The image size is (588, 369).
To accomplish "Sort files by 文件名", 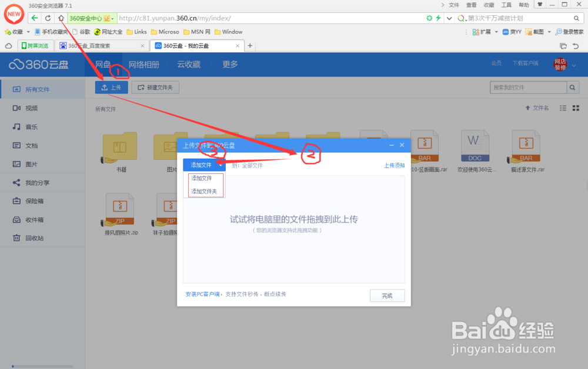I will click(x=537, y=108).
